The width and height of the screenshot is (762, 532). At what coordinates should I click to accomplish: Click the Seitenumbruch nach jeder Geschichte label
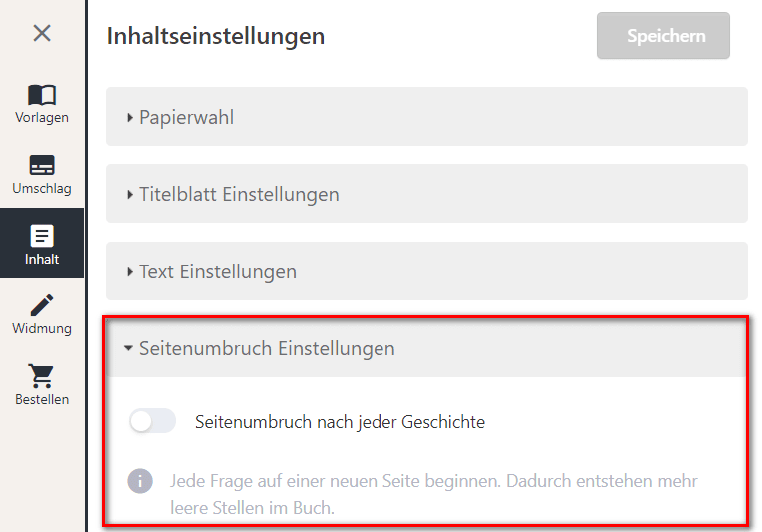point(340,422)
